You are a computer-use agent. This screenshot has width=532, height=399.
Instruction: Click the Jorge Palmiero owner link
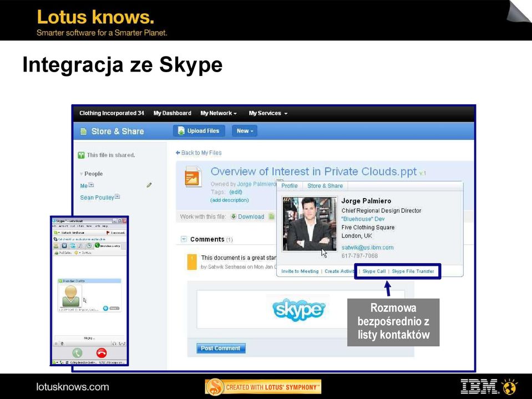tap(257, 184)
